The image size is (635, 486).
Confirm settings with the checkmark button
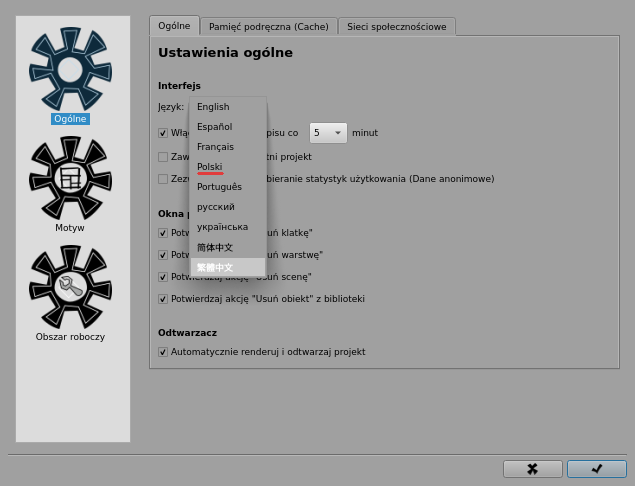coord(597,469)
